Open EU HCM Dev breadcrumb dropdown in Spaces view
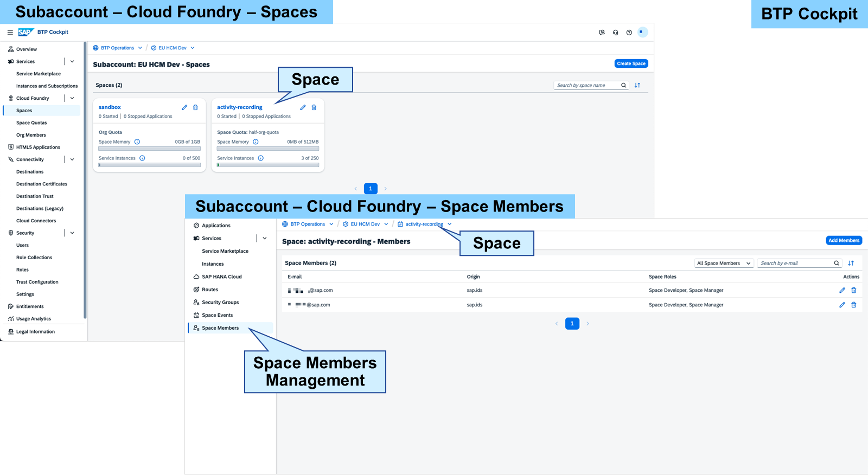868x475 pixels. pos(193,48)
